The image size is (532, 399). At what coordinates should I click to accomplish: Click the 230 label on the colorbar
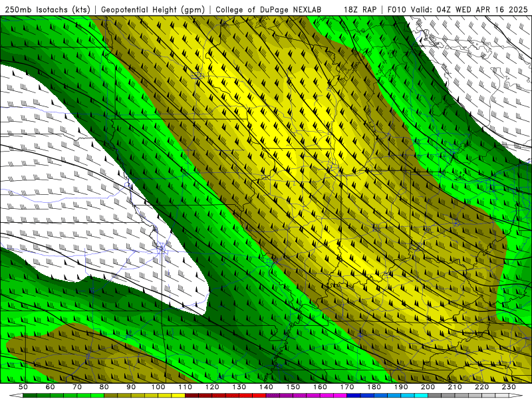pos(509,387)
